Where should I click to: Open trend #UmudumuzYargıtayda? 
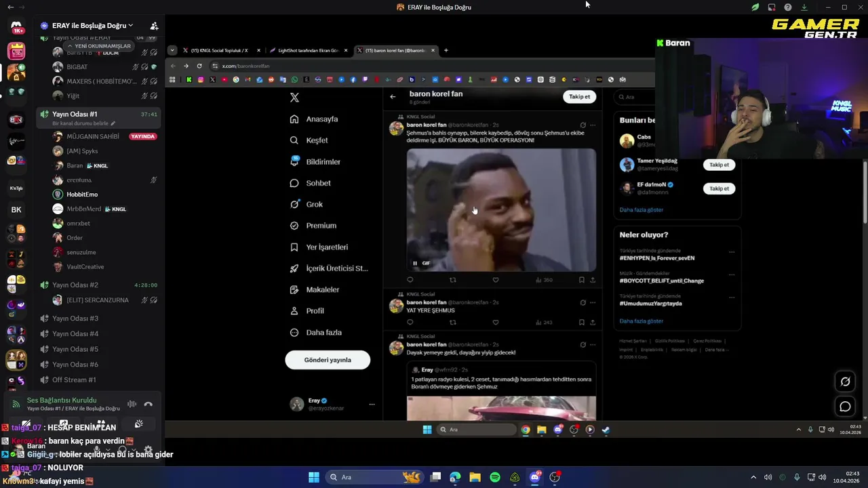point(651,304)
